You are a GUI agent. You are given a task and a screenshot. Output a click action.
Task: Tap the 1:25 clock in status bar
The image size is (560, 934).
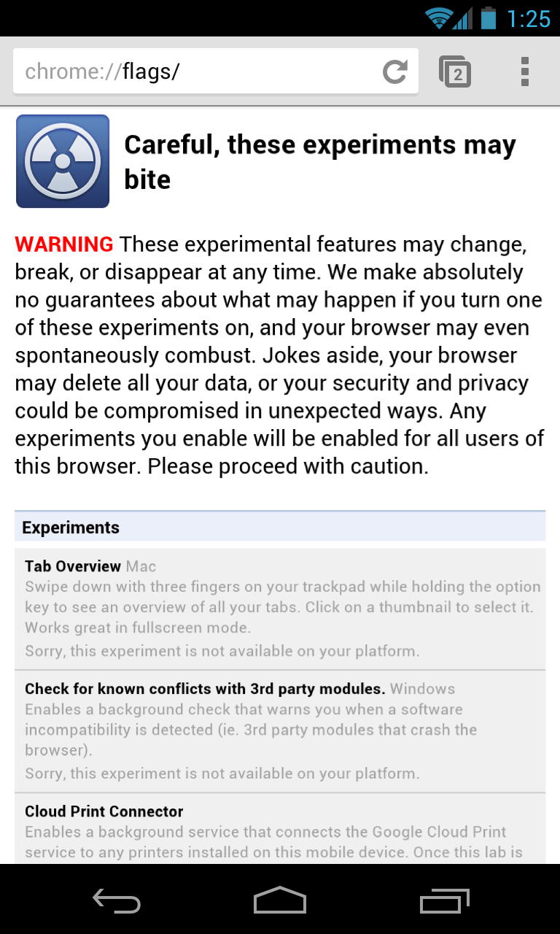tap(528, 18)
